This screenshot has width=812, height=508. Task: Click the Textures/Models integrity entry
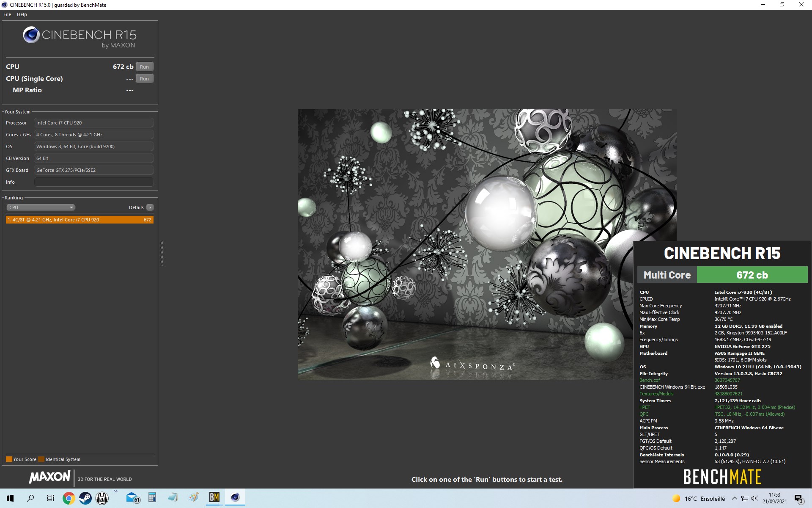pos(656,394)
